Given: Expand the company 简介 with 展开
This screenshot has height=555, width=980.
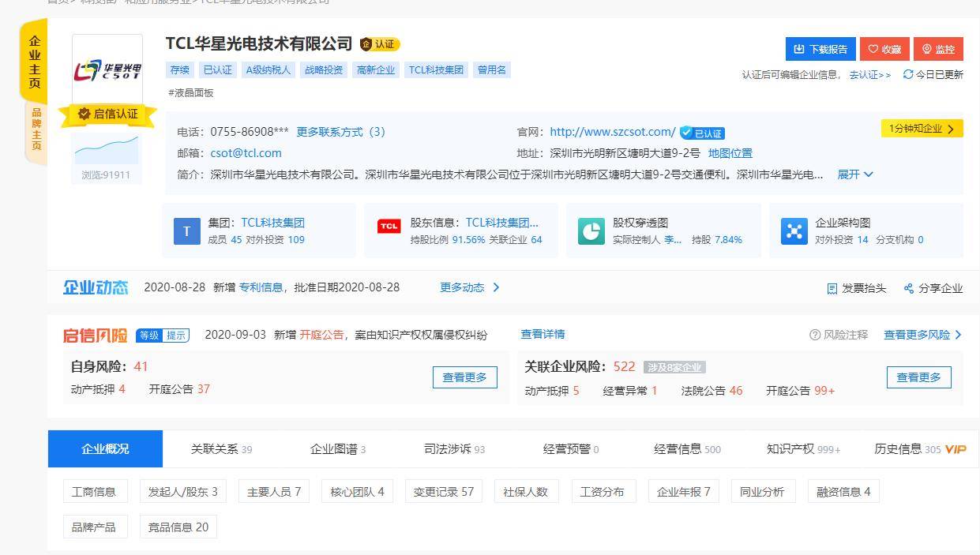Looking at the screenshot, I should point(854,174).
